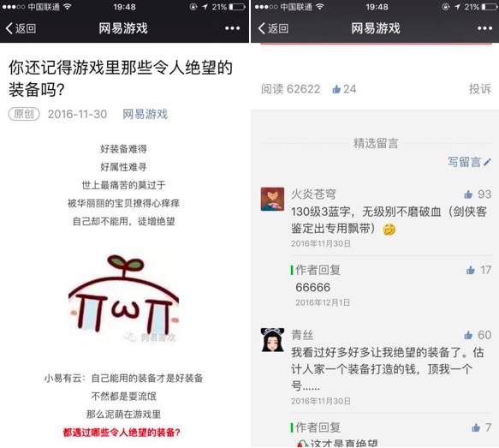Screen dimensions: 499x448
Task: Click the 原创 original badge
Action: [x=24, y=114]
